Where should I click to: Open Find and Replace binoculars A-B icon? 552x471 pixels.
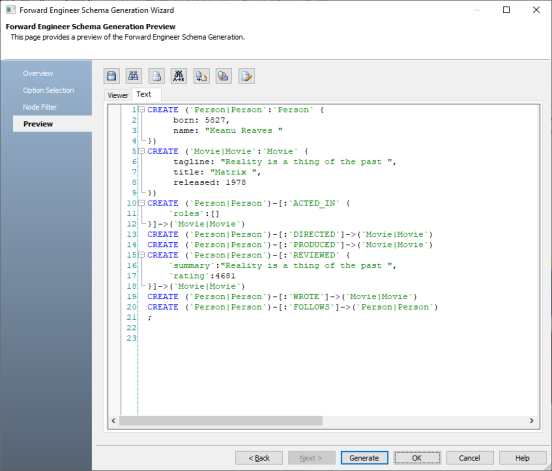178,76
